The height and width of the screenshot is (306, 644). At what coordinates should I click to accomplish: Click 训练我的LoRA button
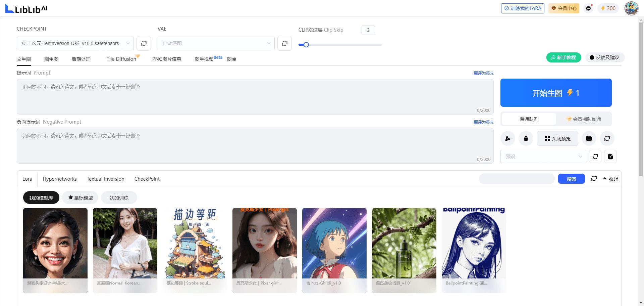point(523,8)
